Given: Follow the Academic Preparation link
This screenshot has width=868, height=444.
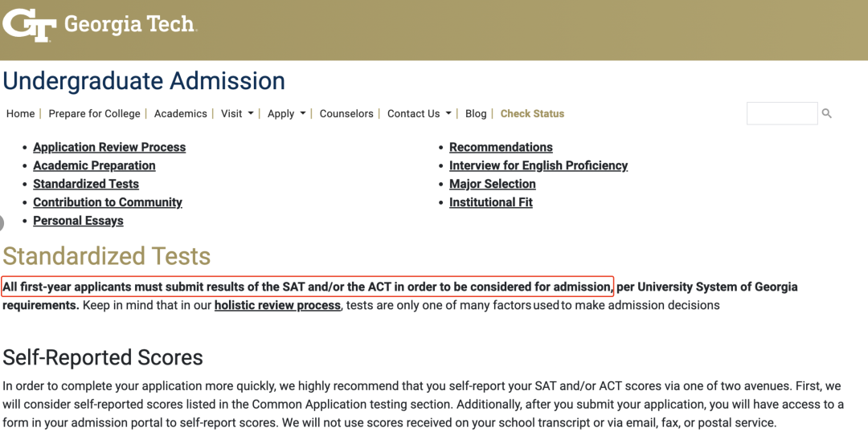Looking at the screenshot, I should click(x=94, y=166).
